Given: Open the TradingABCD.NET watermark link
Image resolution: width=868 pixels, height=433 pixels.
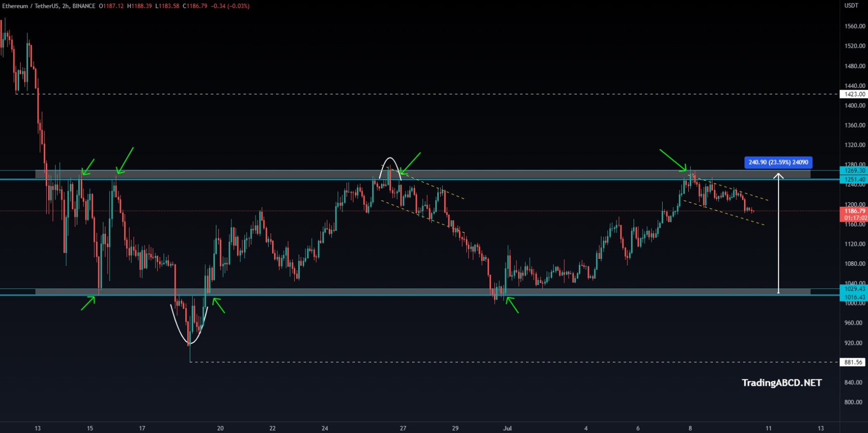Looking at the screenshot, I should [782, 383].
